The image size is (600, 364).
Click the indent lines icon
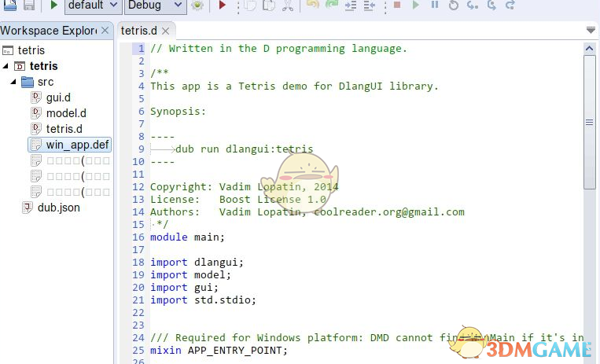click(350, 6)
